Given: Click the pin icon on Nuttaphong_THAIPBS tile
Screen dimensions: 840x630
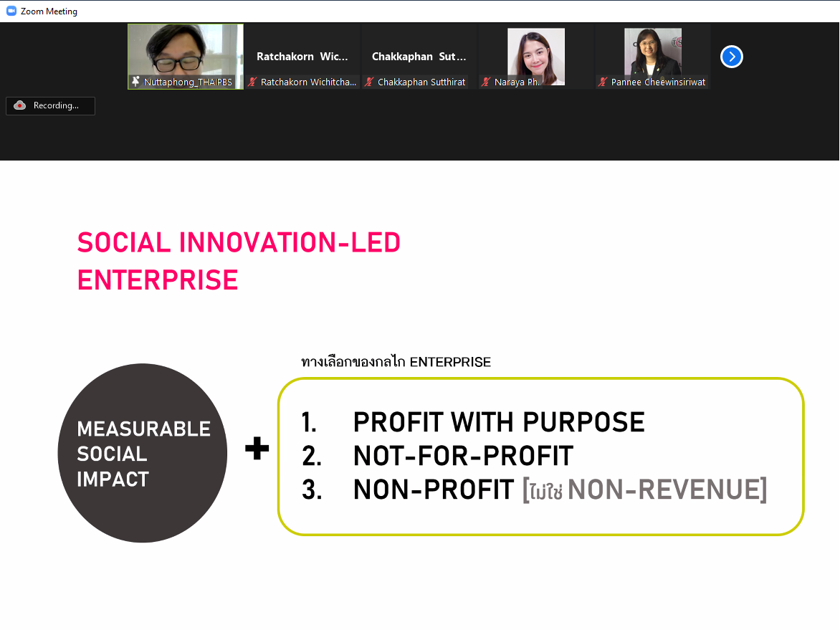Looking at the screenshot, I should pyautogui.click(x=136, y=82).
